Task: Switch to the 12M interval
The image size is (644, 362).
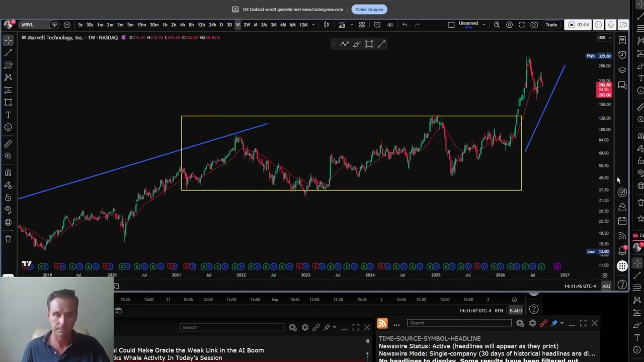Action: [x=303, y=25]
